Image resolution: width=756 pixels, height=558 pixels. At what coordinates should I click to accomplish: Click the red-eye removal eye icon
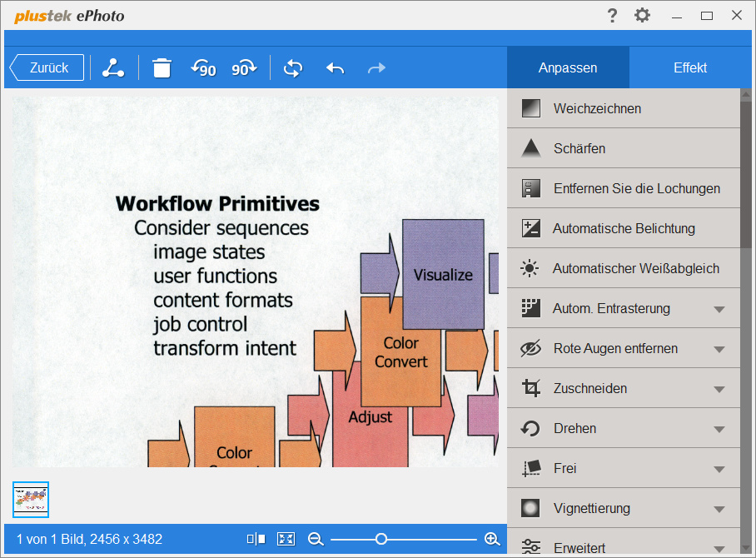(531, 348)
